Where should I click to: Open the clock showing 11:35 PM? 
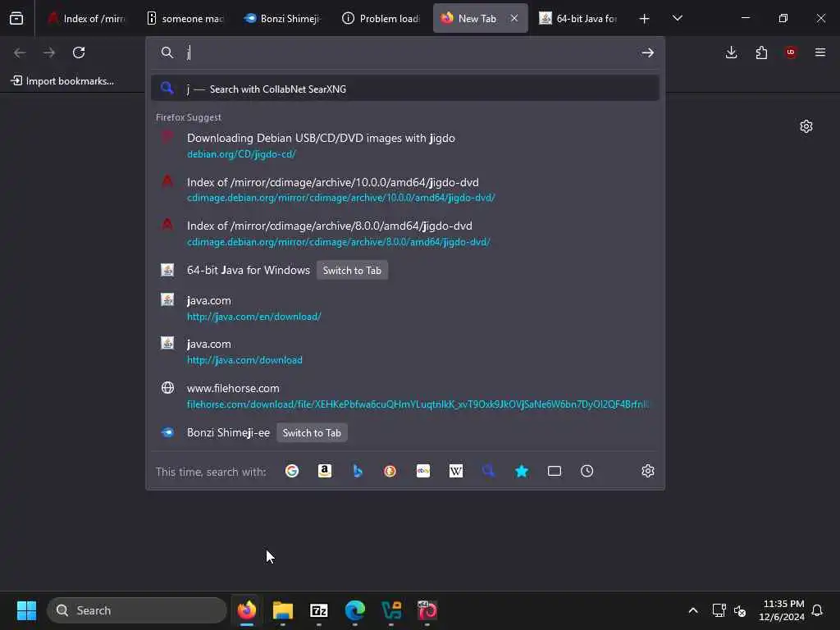click(782, 610)
